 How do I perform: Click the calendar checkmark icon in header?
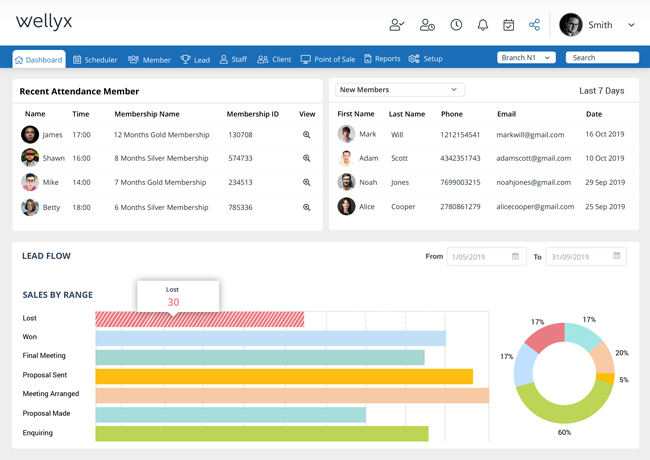(x=508, y=25)
